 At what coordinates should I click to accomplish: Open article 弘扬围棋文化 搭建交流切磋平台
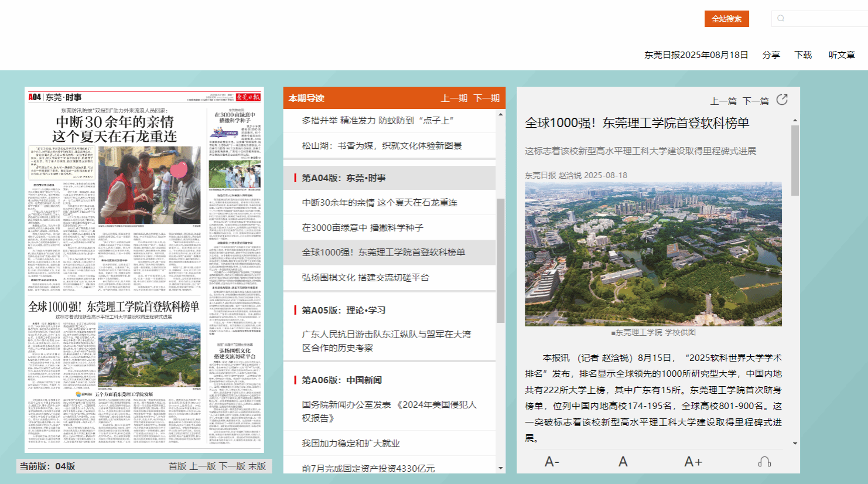pyautogui.click(x=365, y=277)
